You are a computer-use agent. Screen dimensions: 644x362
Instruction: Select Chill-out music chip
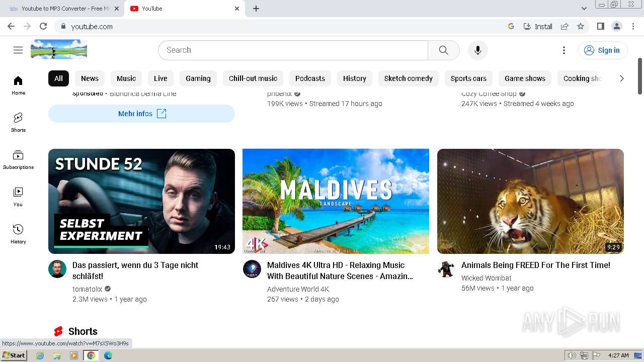click(x=253, y=78)
